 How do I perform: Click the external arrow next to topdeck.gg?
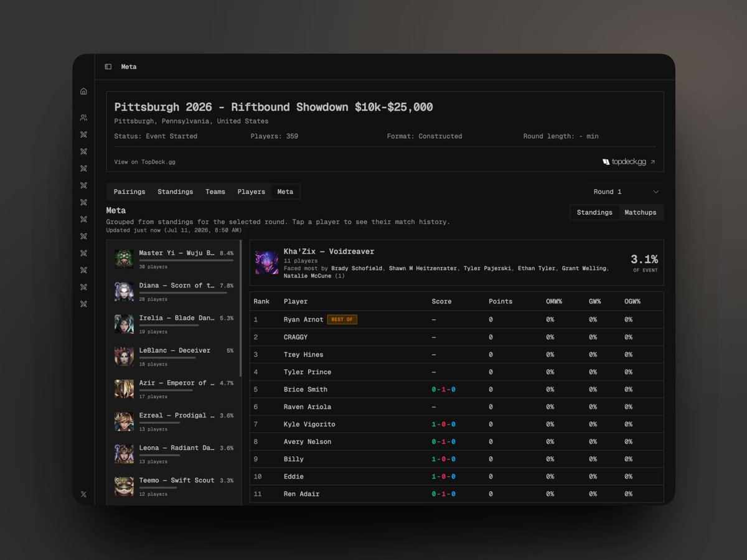[652, 162]
